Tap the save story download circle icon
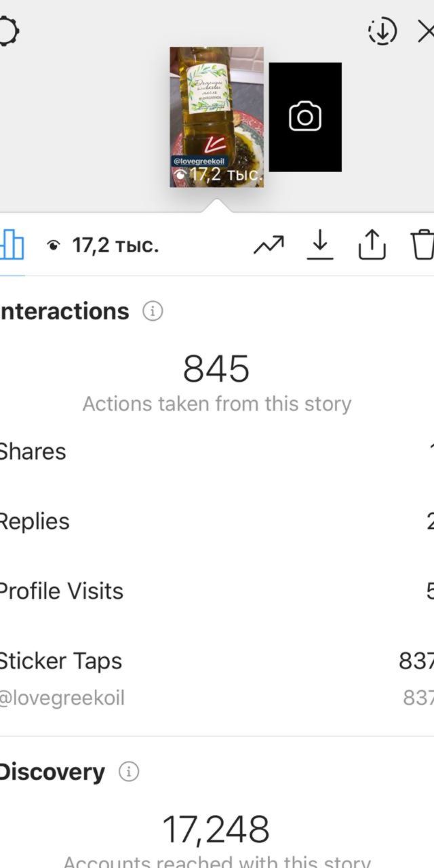 382,31
